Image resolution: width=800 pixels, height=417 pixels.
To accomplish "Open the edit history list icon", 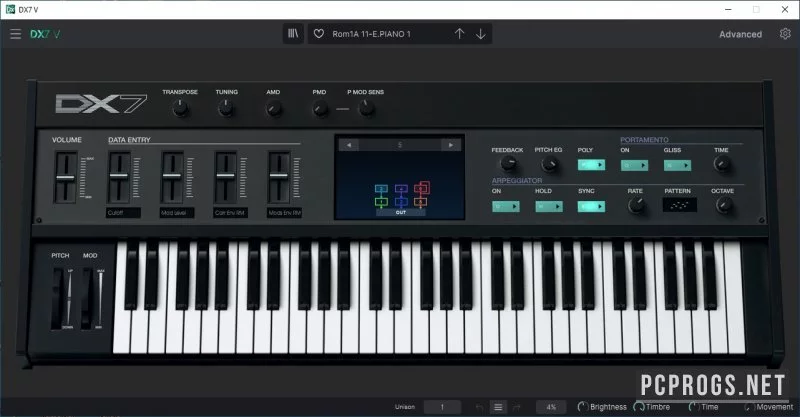I will [498, 407].
